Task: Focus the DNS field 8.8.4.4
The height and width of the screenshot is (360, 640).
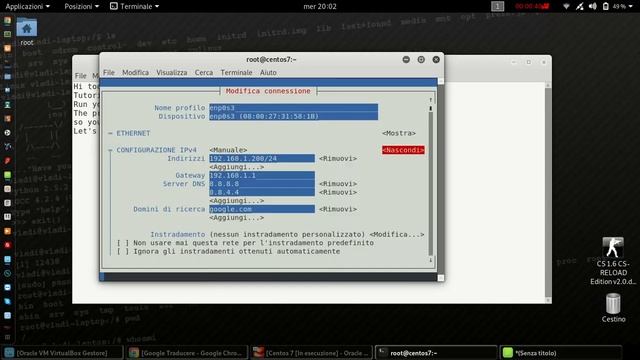Action: [x=262, y=192]
